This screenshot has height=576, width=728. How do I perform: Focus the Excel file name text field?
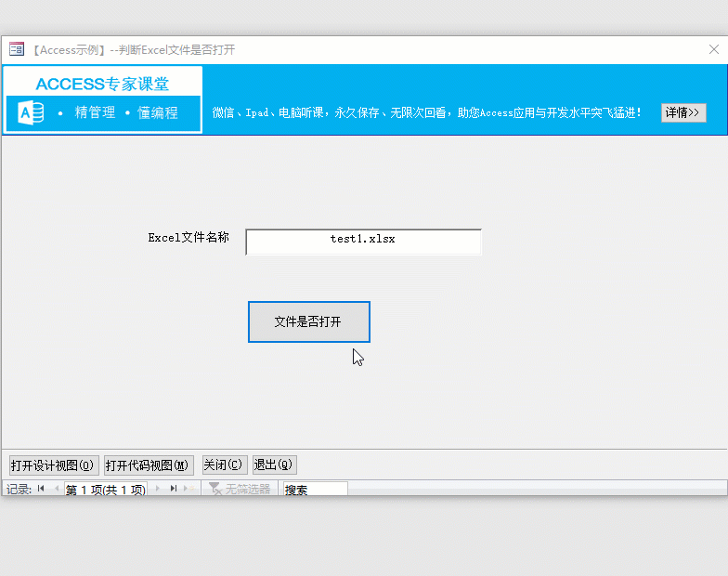point(364,242)
